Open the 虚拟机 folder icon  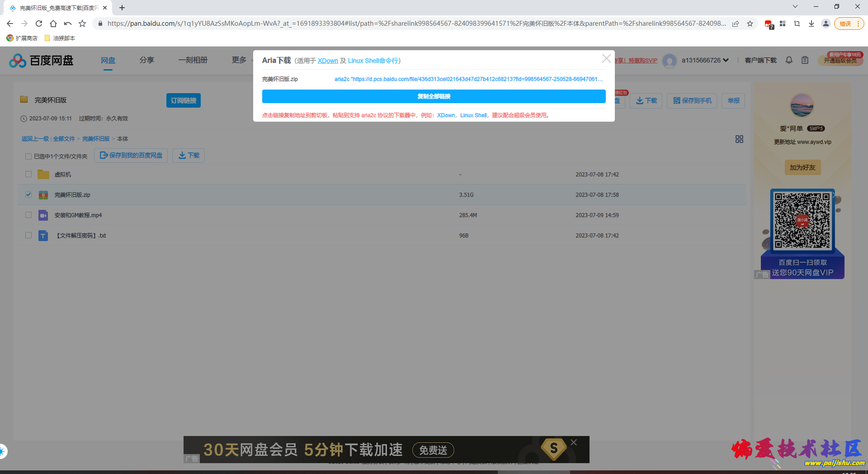pyautogui.click(x=43, y=174)
